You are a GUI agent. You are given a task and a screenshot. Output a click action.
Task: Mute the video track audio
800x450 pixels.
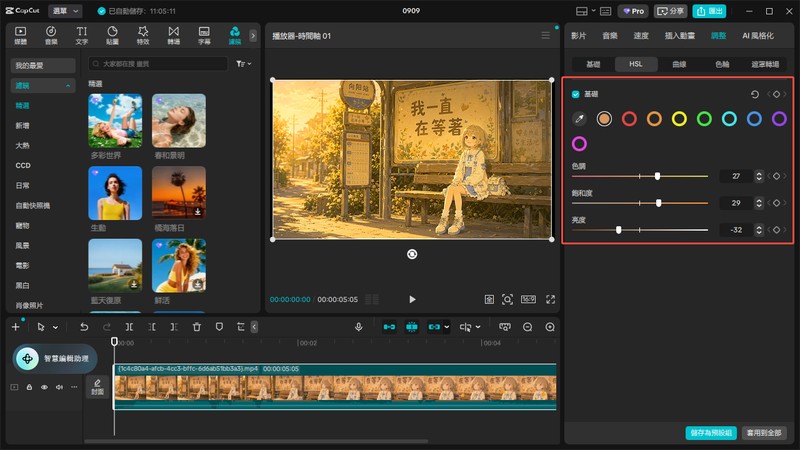click(x=59, y=387)
